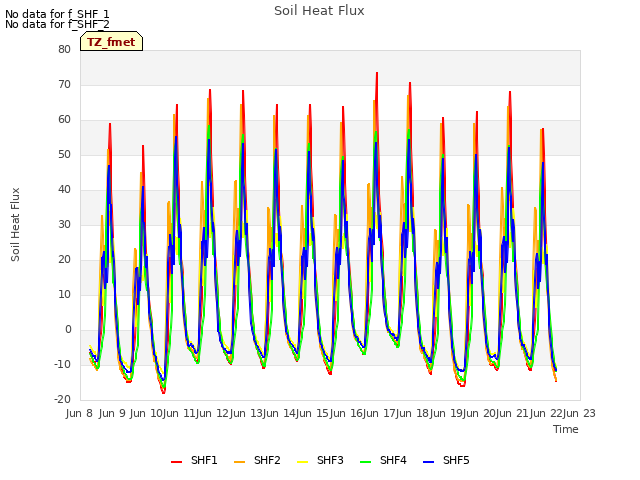640x480 pixels.
Task: Click the highest red SHF1 peak above 70
Action: click(377, 73)
